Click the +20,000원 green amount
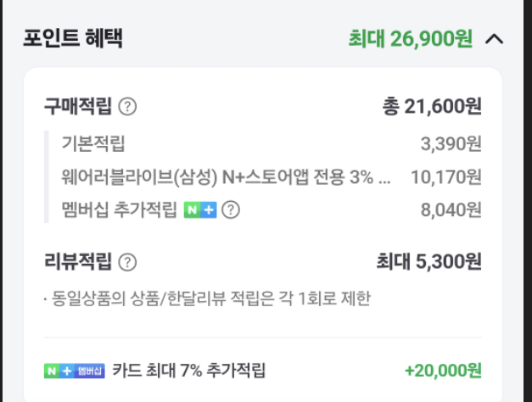This screenshot has height=402, width=532. (x=443, y=371)
